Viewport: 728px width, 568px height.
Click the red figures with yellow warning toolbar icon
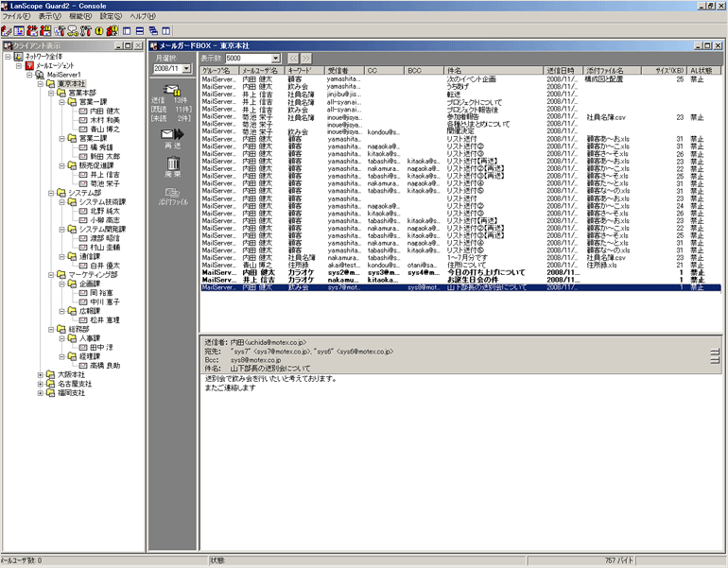[112, 31]
